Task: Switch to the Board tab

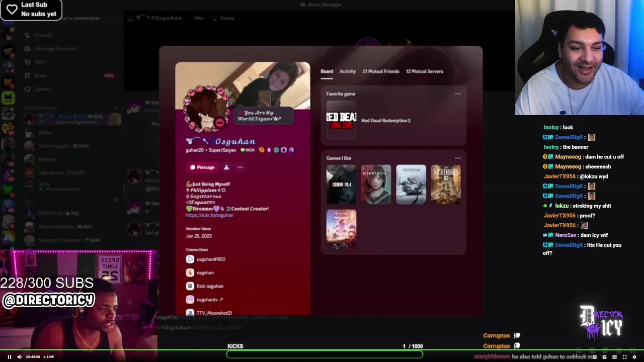Action: click(327, 71)
